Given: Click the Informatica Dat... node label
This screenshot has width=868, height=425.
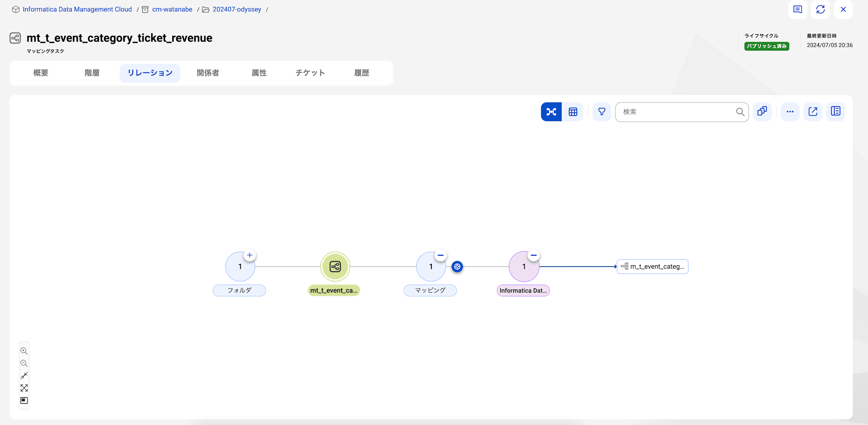Looking at the screenshot, I should [523, 290].
